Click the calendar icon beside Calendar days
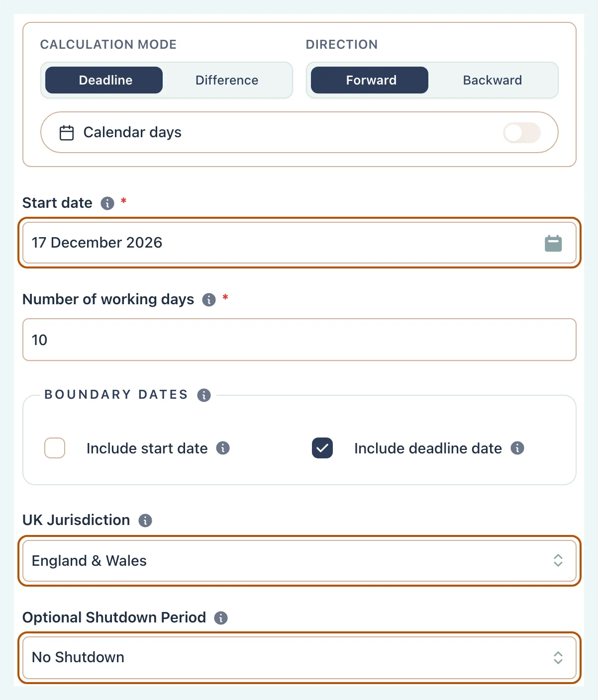The width and height of the screenshot is (598, 700). click(67, 133)
